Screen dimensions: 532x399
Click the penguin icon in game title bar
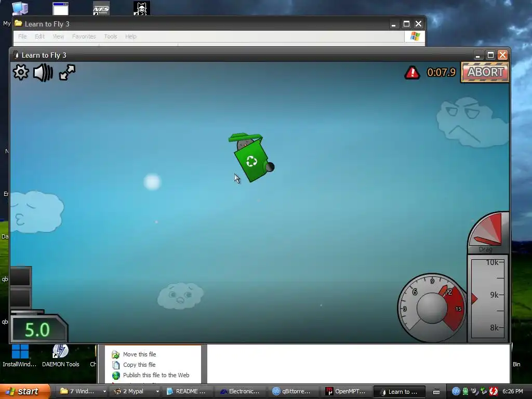coord(16,55)
